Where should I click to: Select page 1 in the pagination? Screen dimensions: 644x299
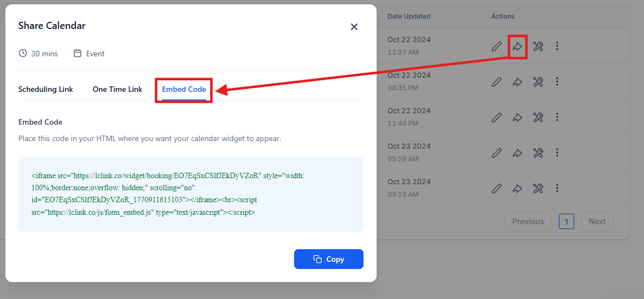(x=567, y=221)
